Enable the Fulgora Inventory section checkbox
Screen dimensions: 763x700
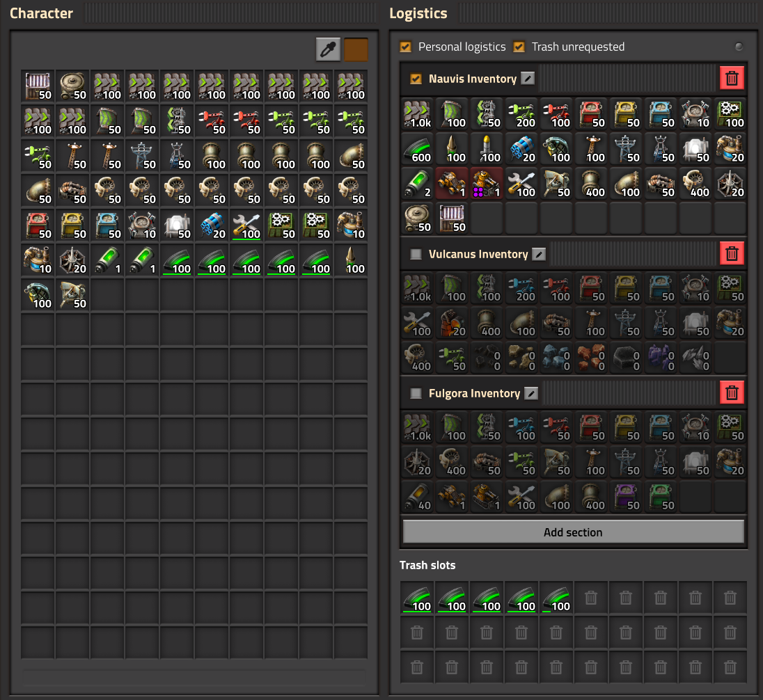(416, 393)
